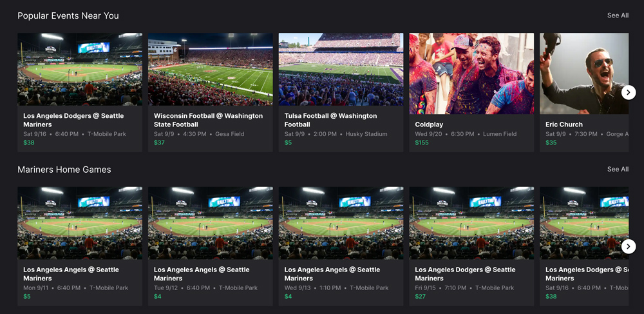Click the next arrow in Popular Events carousel
The image size is (644, 314).
coord(629,92)
